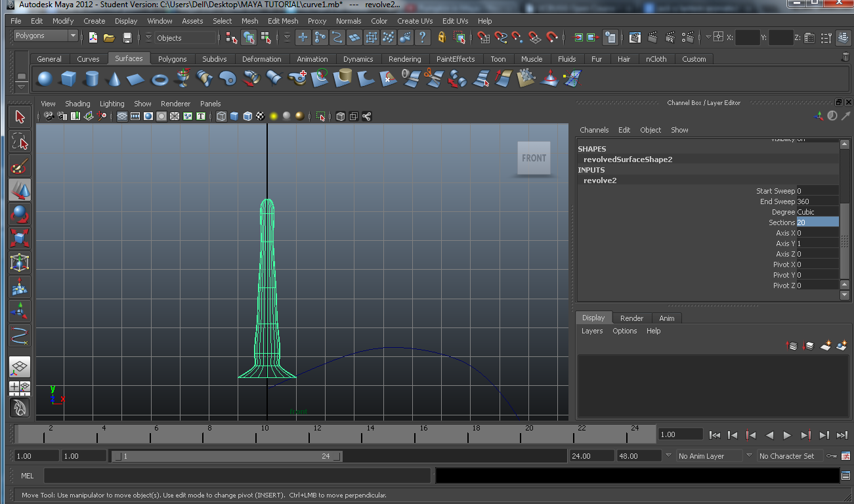Click the Channel Box vertical scrollbar
854x504 pixels.
[x=845, y=219]
